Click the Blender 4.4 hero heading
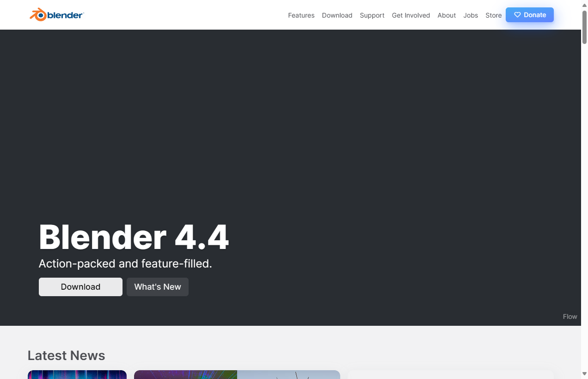The image size is (588, 379). click(x=134, y=236)
